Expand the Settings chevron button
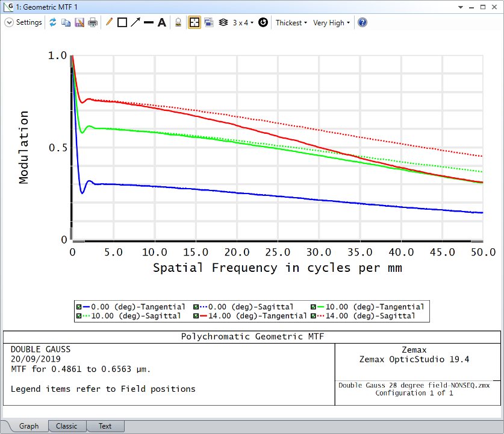This screenshot has height=434, width=504. (9, 22)
